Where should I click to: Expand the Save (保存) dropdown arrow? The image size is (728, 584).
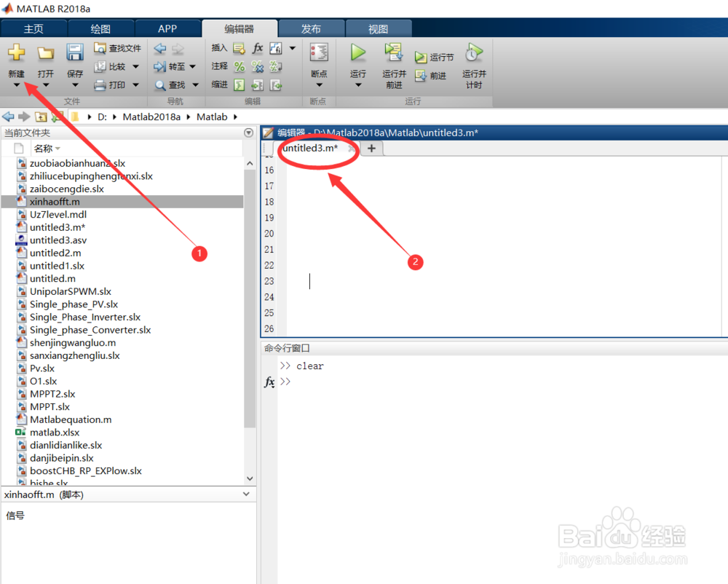point(75,85)
